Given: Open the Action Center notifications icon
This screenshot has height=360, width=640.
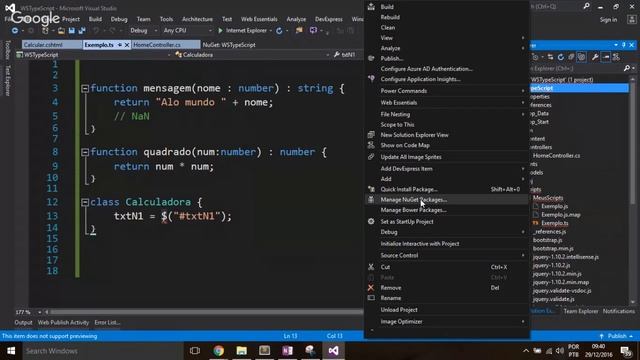Looking at the screenshot, I should 626,351.
